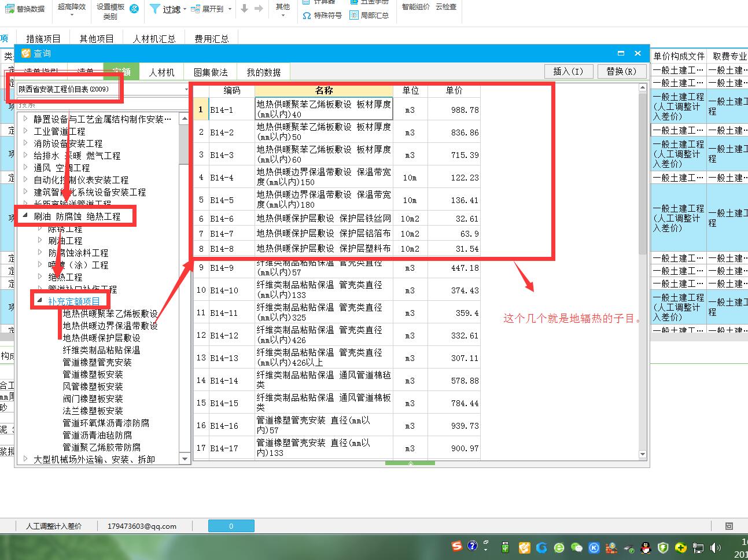This screenshot has width=748, height=560.
Task: Click the round blue icon beside 设置模板类别
Action: tap(134, 9)
